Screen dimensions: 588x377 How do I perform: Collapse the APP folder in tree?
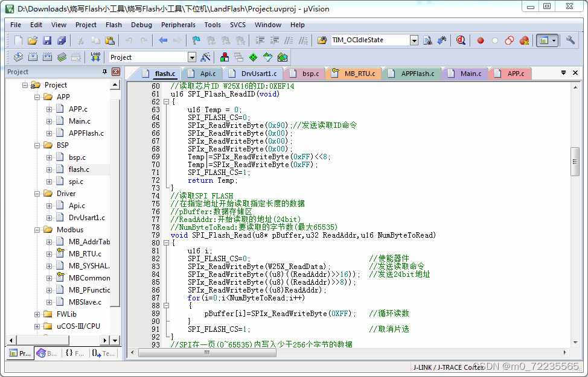(x=37, y=97)
